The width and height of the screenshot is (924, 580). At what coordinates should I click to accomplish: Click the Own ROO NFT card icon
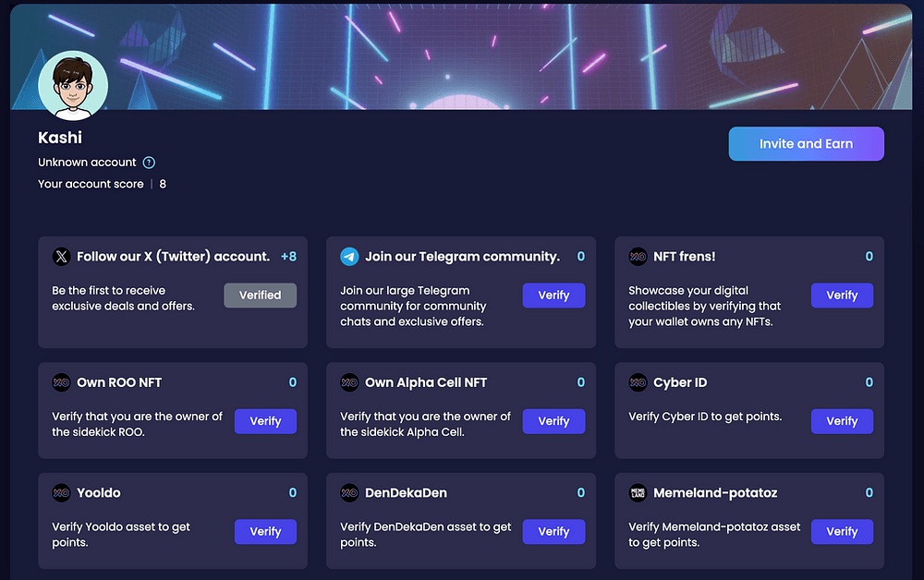(61, 382)
